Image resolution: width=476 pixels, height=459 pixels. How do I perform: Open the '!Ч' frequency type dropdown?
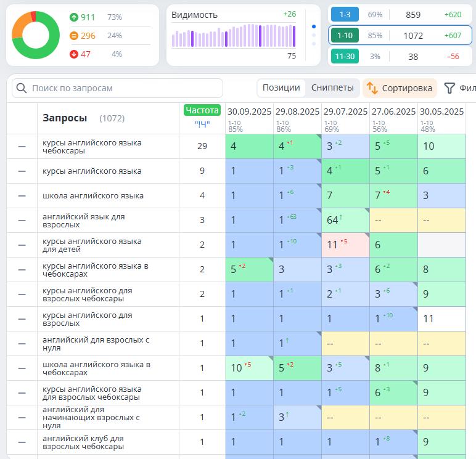point(202,124)
